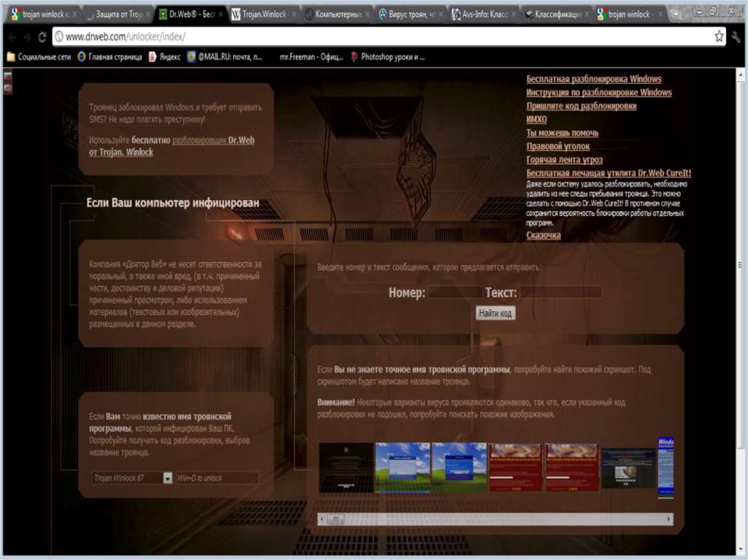Screen dimensions: 748x560
Task: Open the @MAIL.RU почта bookmark
Action: (225, 57)
